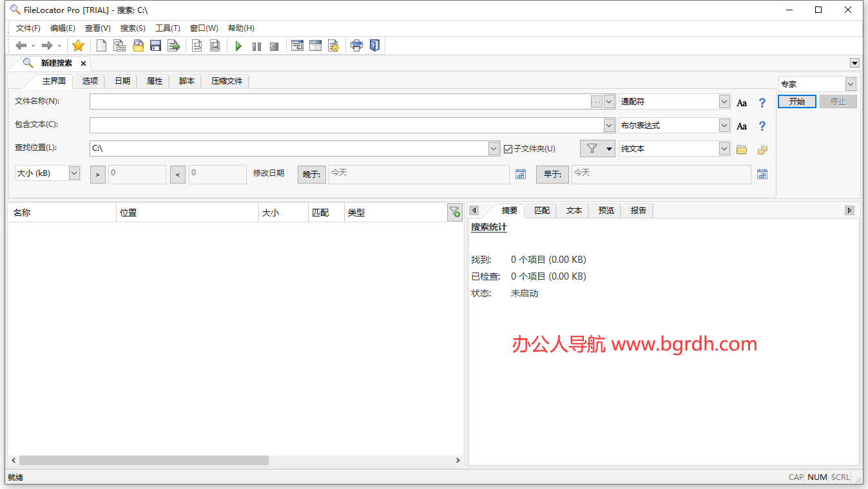Click the 开始 button to start searching
The height and width of the screenshot is (489, 868).
pyautogui.click(x=797, y=101)
